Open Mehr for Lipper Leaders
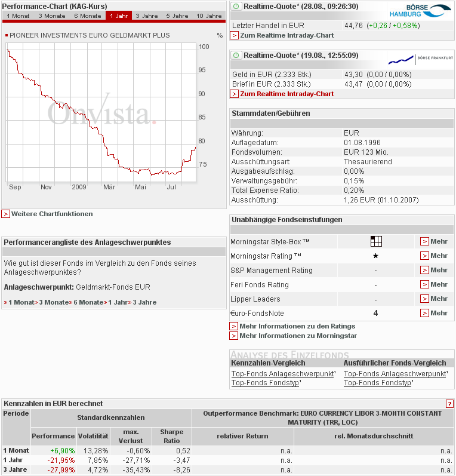 point(439,299)
